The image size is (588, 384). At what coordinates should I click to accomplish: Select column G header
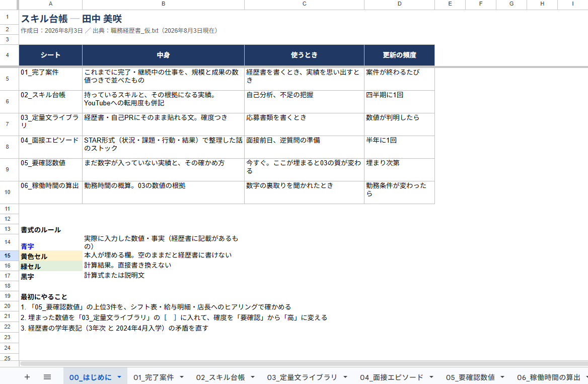(x=511, y=4)
